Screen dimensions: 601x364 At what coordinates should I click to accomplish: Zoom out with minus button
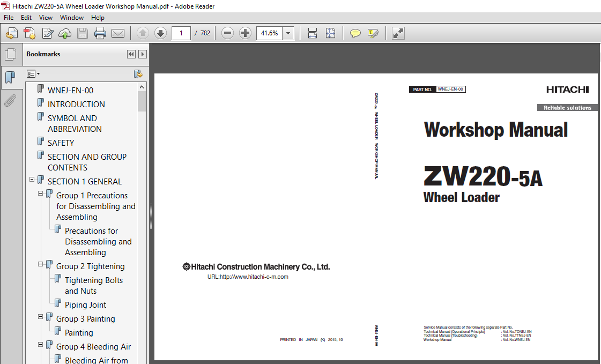(x=227, y=33)
